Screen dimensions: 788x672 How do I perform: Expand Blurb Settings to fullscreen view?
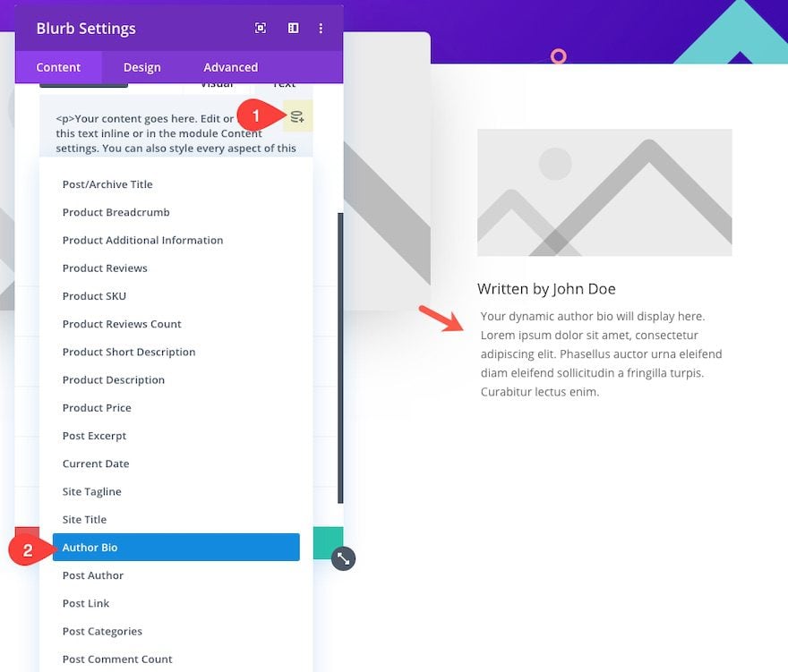(261, 28)
